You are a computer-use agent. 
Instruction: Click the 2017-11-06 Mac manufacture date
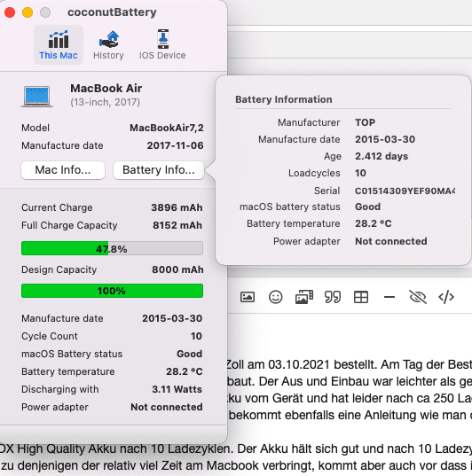point(176,145)
